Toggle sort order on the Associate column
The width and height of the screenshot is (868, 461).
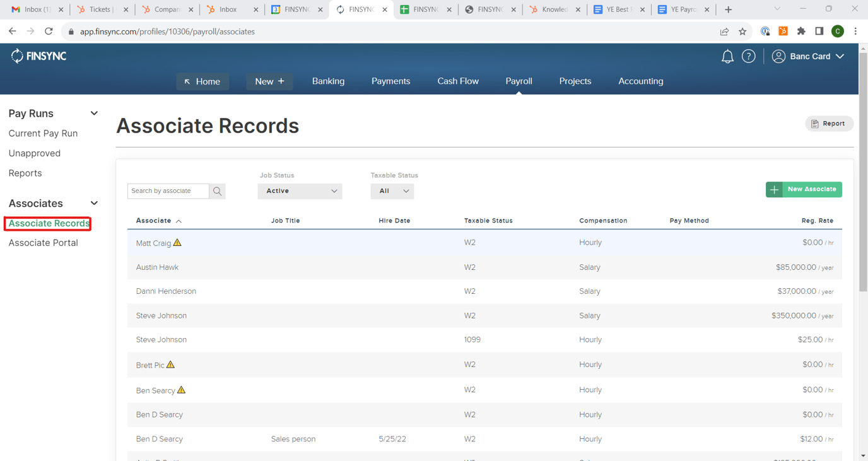(x=158, y=220)
